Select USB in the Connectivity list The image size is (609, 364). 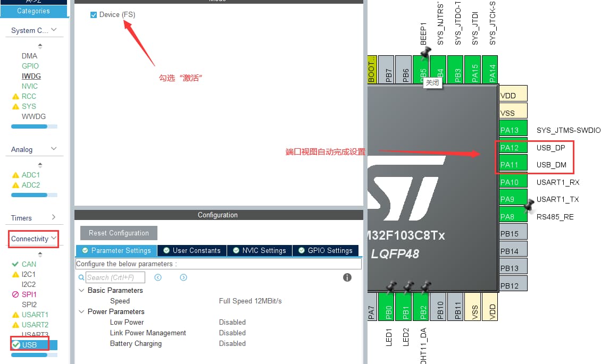pyautogui.click(x=30, y=345)
